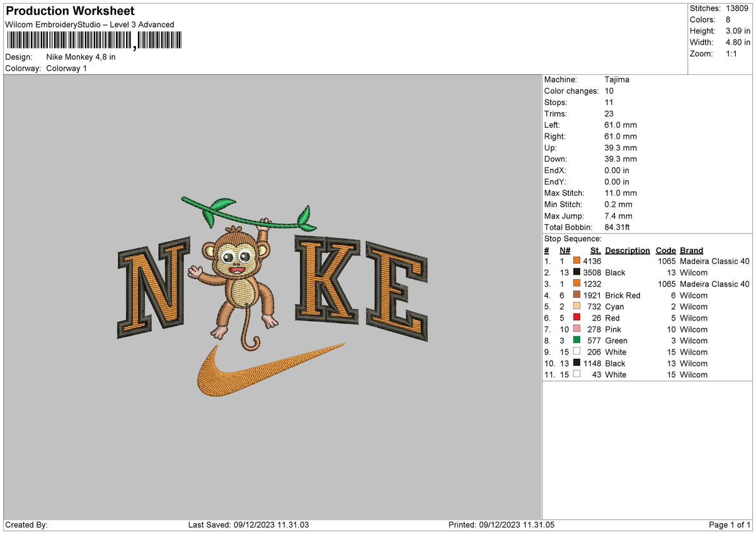
Task: Toggle the white swatch box for stop 11
Action: (576, 373)
